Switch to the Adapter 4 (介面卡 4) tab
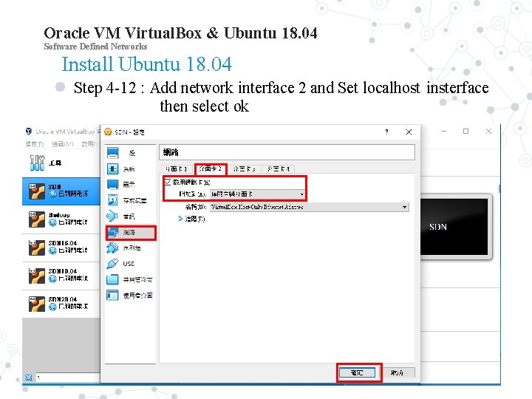Image resolution: width=532 pixels, height=399 pixels. 279,168
